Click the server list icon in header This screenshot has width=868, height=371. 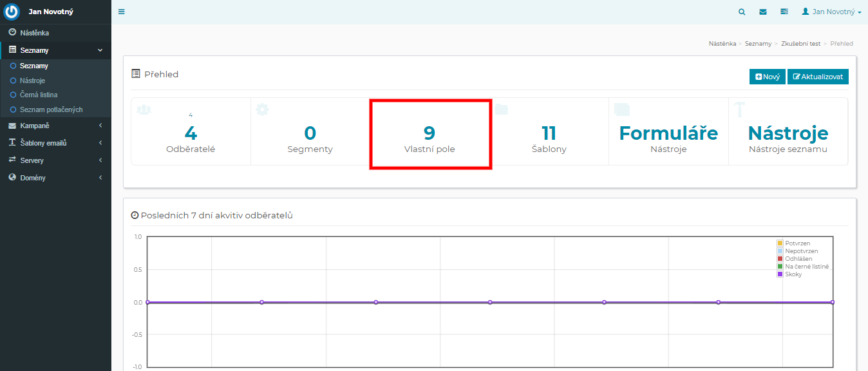point(784,12)
